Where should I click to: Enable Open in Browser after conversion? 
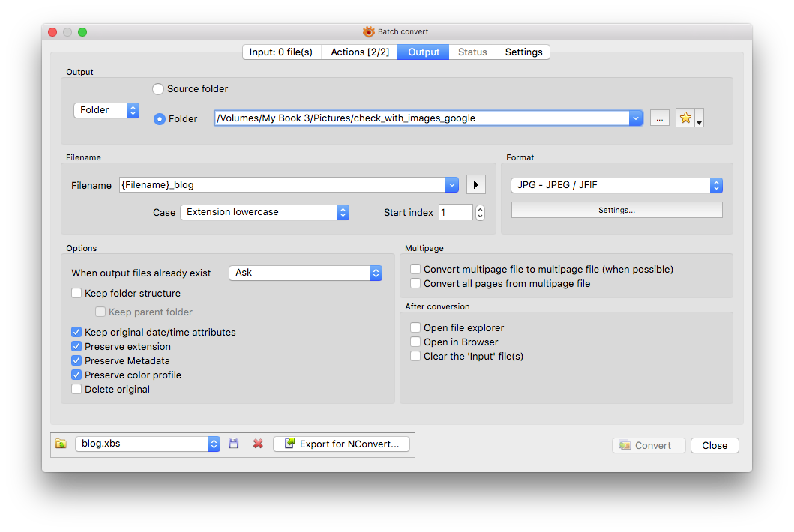(415, 342)
